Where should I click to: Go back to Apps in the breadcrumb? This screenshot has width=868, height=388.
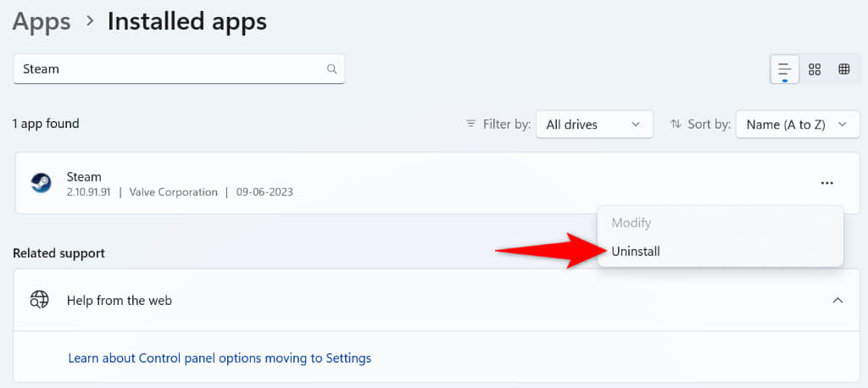tap(42, 22)
